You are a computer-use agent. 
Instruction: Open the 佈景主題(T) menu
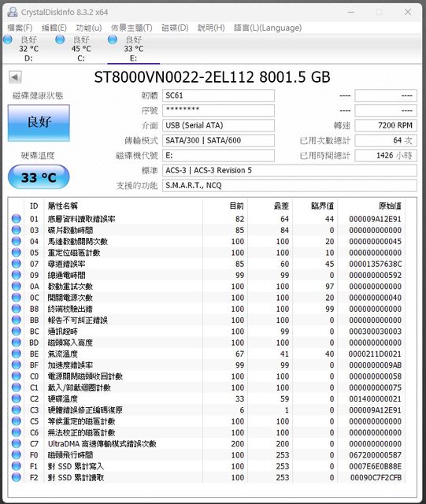pyautogui.click(x=132, y=28)
